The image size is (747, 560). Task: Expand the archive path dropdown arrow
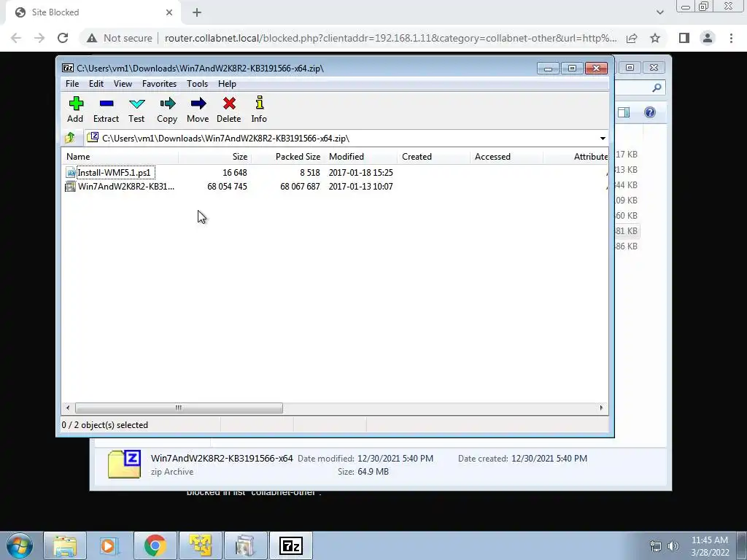coord(603,139)
